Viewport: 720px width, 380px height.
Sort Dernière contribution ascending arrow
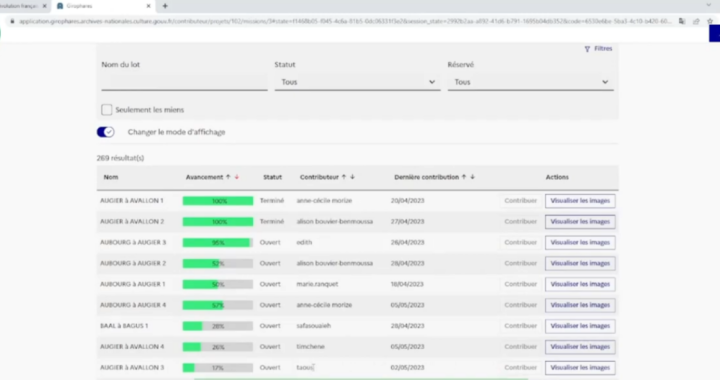pyautogui.click(x=464, y=177)
